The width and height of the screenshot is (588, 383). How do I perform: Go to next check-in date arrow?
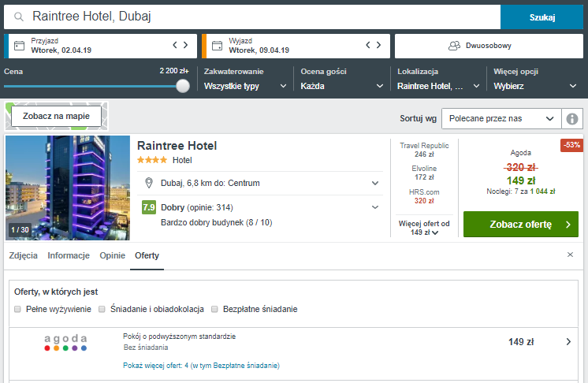tap(186, 45)
